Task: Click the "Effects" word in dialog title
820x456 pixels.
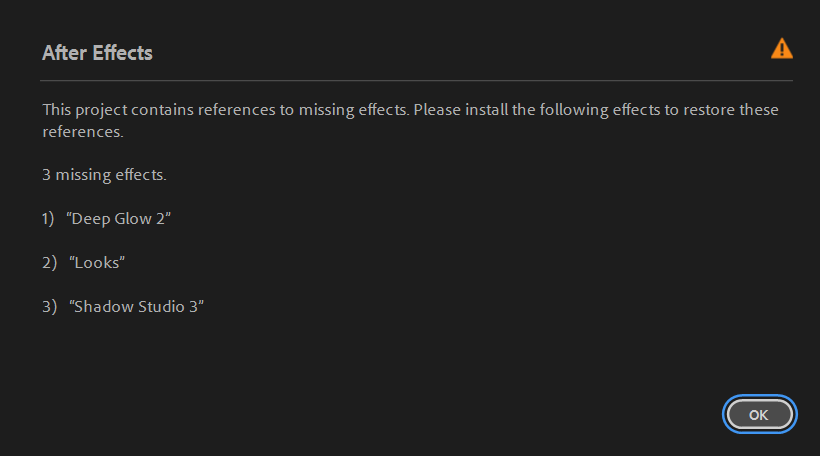Action: point(122,53)
